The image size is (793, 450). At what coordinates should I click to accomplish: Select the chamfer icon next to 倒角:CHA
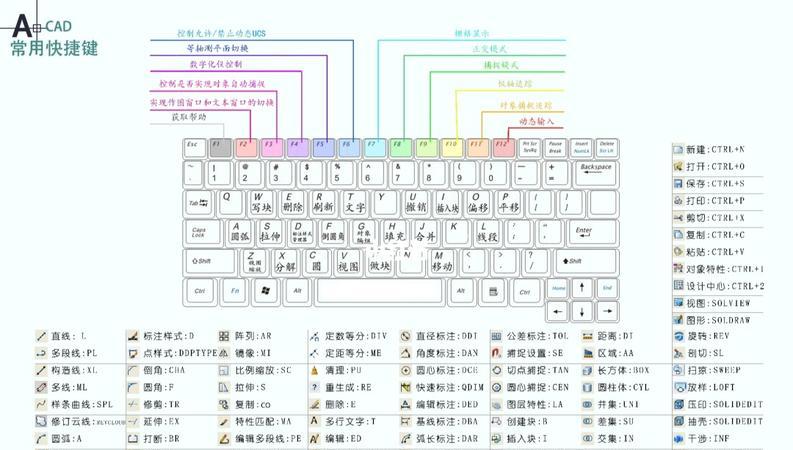pyautogui.click(x=133, y=371)
